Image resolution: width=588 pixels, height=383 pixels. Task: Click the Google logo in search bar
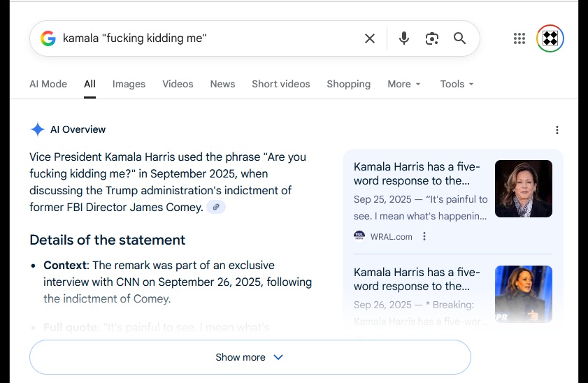point(48,38)
